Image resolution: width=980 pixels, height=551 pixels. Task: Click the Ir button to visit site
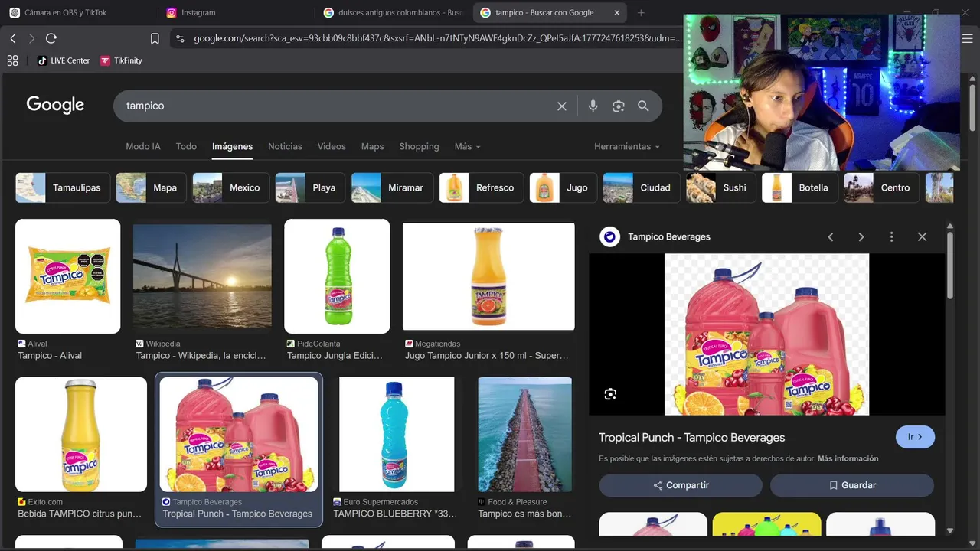click(915, 437)
